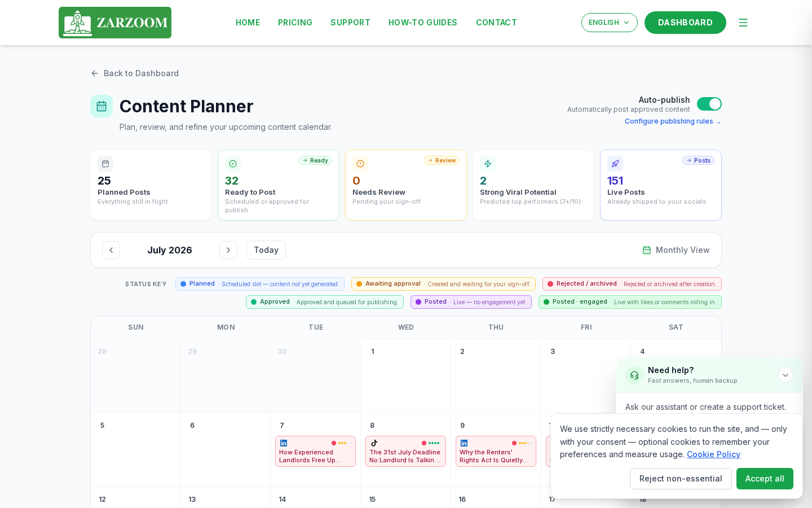Open the Pricing menu item
Viewport: 812px width, 508px height.
[x=295, y=23]
